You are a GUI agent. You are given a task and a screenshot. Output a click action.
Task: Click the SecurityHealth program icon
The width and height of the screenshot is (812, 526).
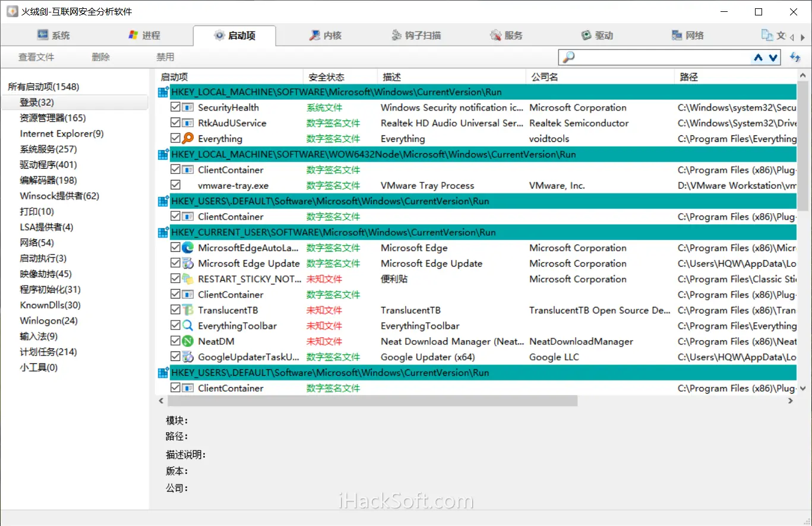coord(188,107)
